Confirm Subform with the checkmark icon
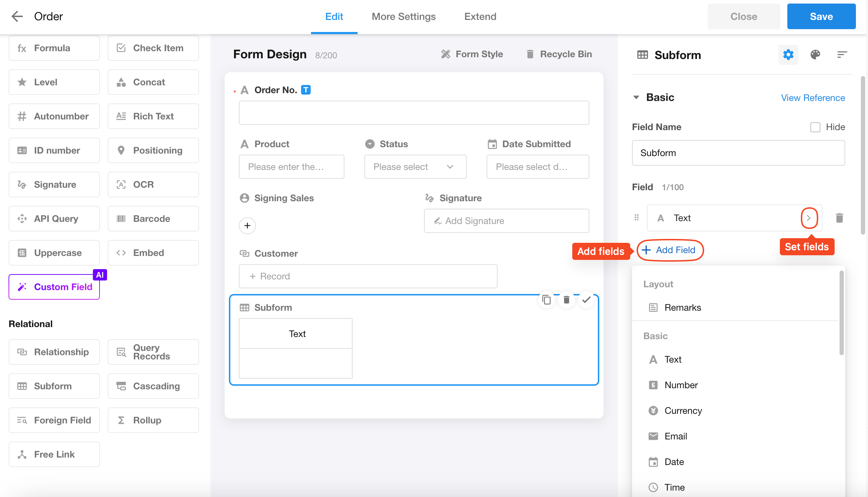 [x=586, y=300]
